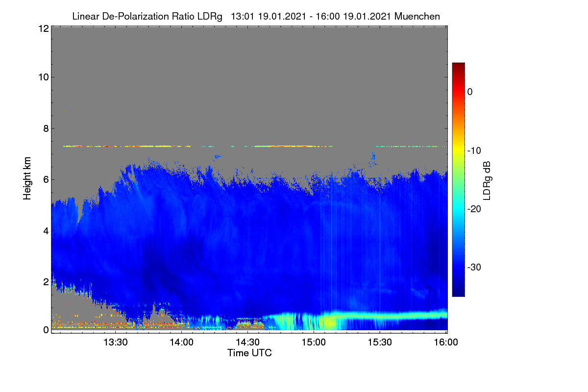The height and width of the screenshot is (392, 588).
Task: Click the Height km axis label
Action: (x=26, y=179)
